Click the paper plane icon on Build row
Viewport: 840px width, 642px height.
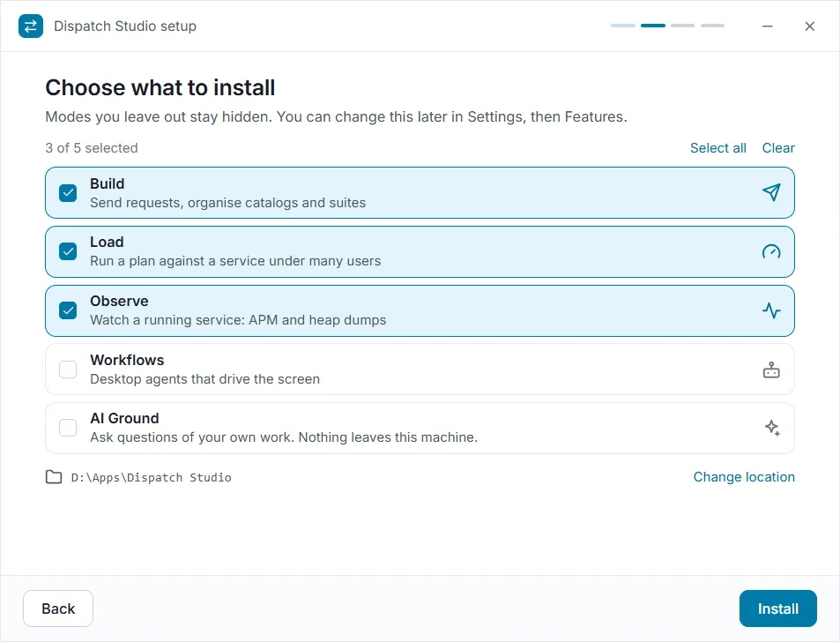[771, 192]
